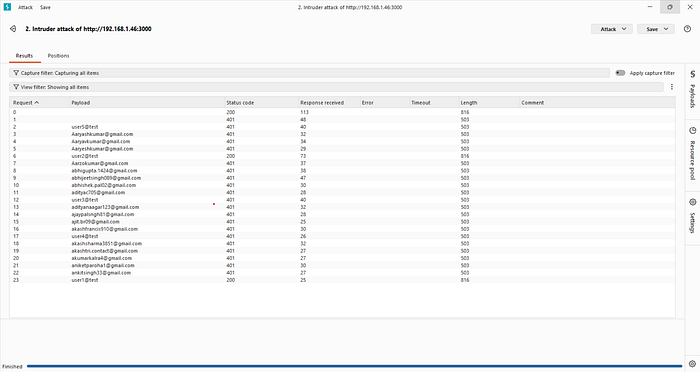Screen dimensions: 700x372
Task: Click the back arrow beside attack title
Action: tap(12, 29)
